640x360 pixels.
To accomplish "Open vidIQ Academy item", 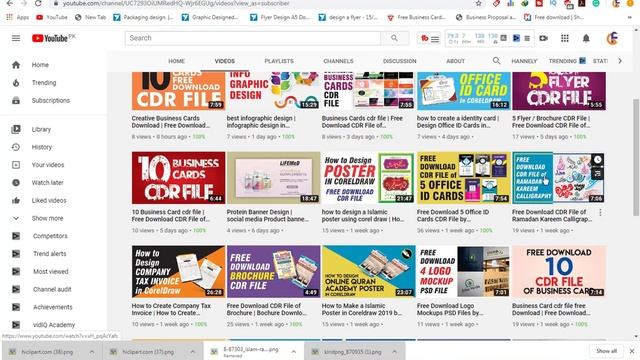I will pyautogui.click(x=53, y=325).
